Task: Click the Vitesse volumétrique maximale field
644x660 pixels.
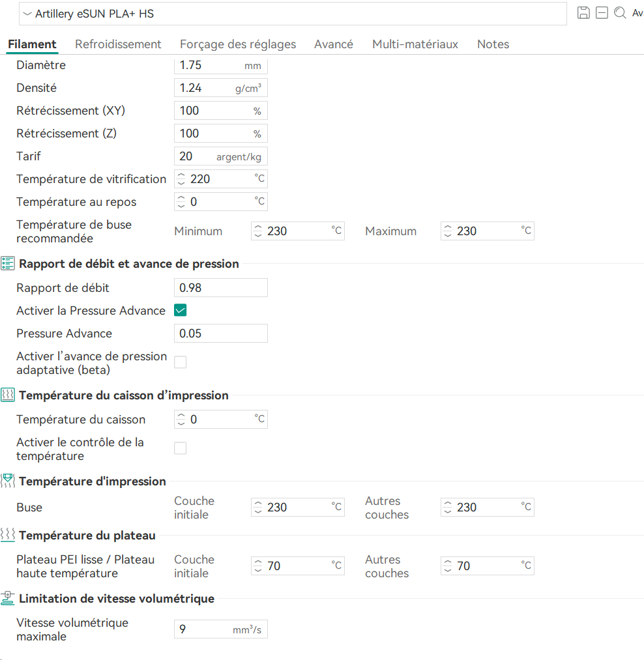Action: [x=221, y=629]
